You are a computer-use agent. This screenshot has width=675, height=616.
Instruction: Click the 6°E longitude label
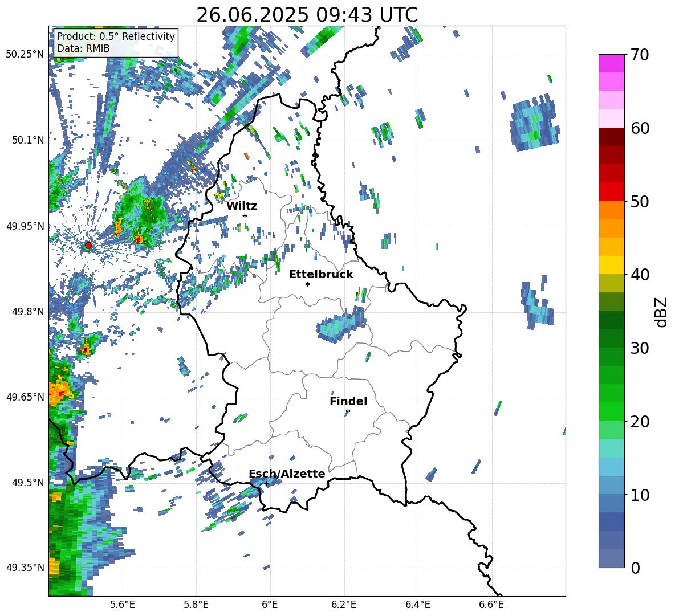click(x=270, y=605)
